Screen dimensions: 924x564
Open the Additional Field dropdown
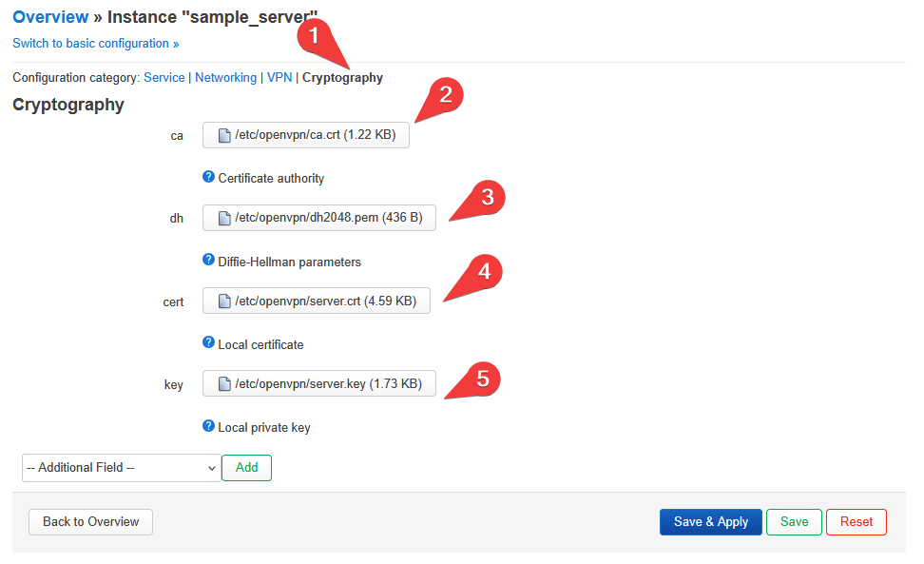coord(122,468)
